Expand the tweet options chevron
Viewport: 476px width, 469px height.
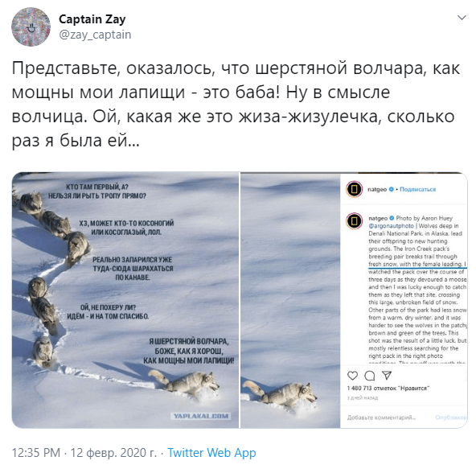point(462,18)
